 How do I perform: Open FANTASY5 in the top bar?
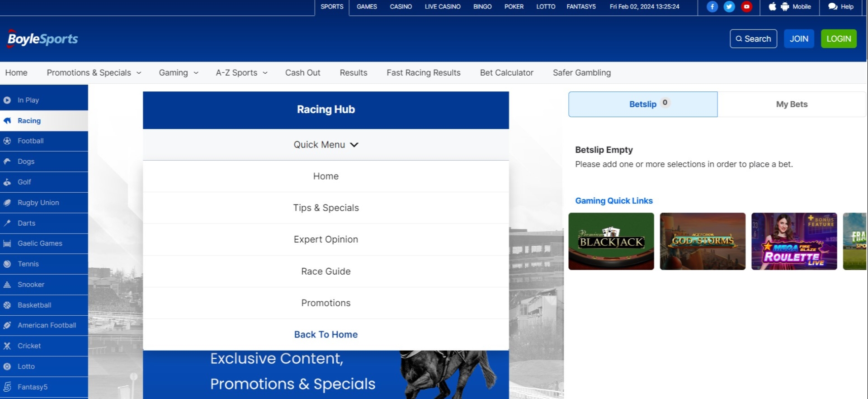click(x=581, y=7)
